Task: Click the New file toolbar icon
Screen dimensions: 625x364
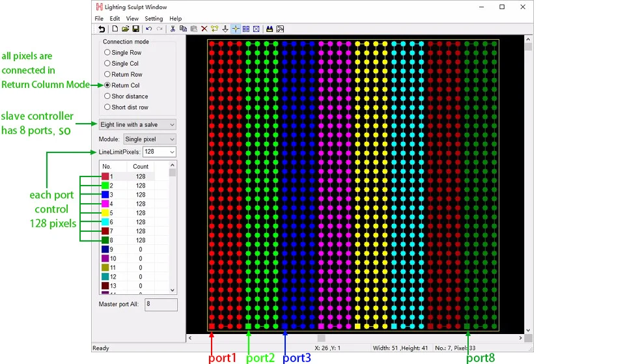Action: coord(115,29)
